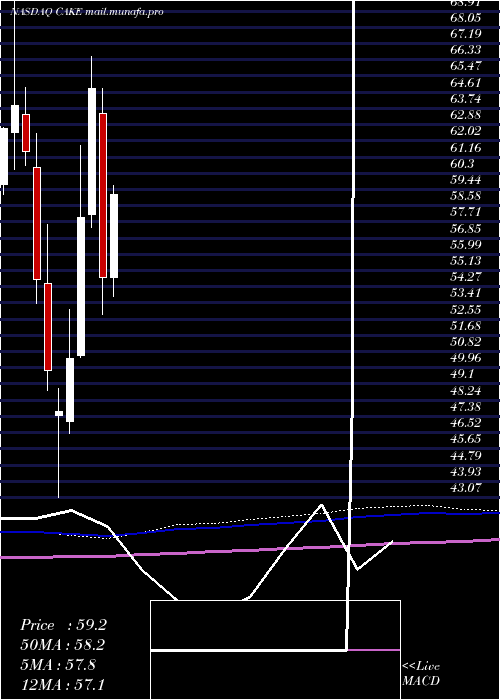The image size is (500, 700).
Task: Click the 51.68 price axis label
Action: pos(466,325)
